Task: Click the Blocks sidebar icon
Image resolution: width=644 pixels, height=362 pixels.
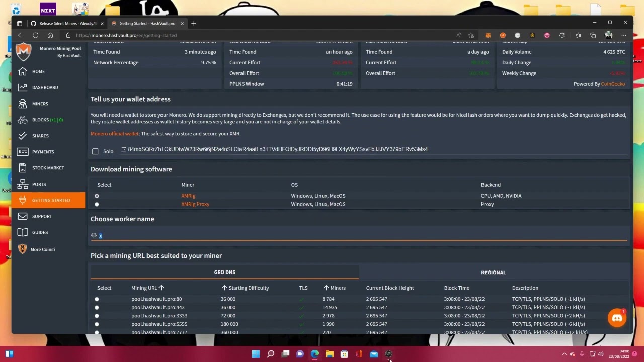Action: pyautogui.click(x=23, y=120)
